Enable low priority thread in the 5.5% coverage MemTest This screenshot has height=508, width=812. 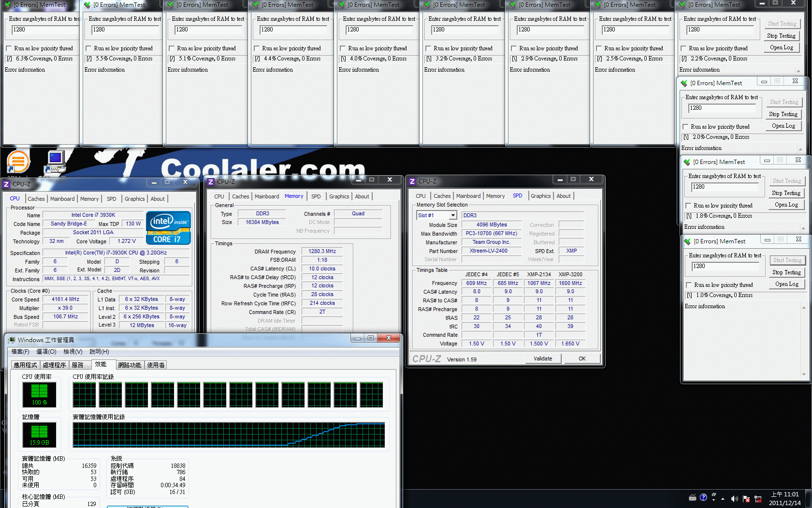88,48
